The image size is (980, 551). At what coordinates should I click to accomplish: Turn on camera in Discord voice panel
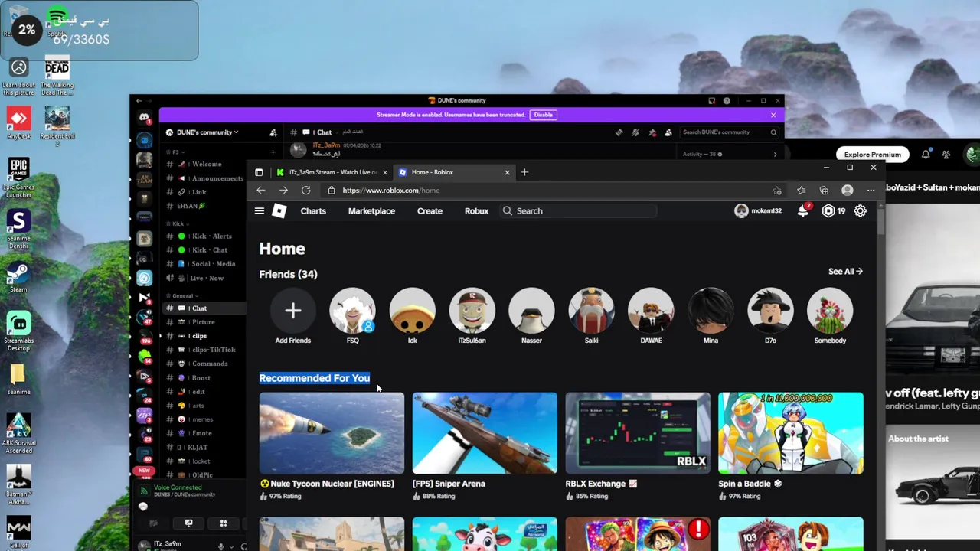coord(154,523)
